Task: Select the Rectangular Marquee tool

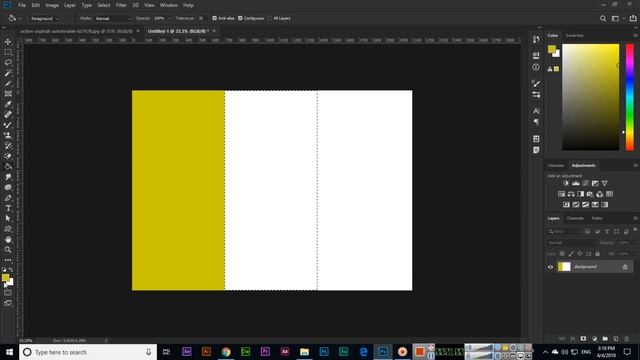Action: pos(8,52)
